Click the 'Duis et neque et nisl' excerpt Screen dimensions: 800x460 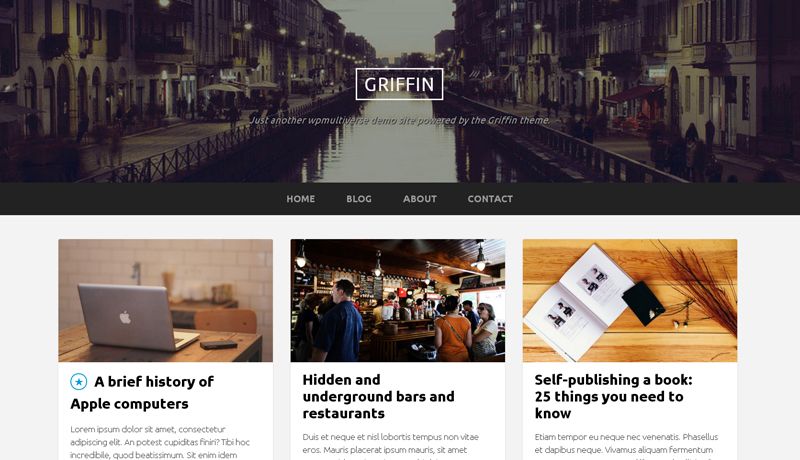(x=390, y=447)
